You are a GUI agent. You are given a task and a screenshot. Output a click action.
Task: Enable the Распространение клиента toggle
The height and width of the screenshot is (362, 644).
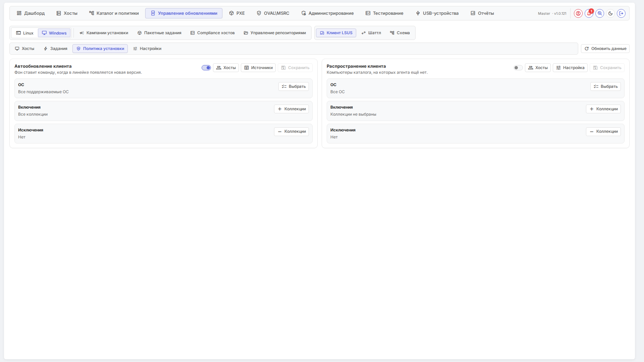[x=518, y=68]
